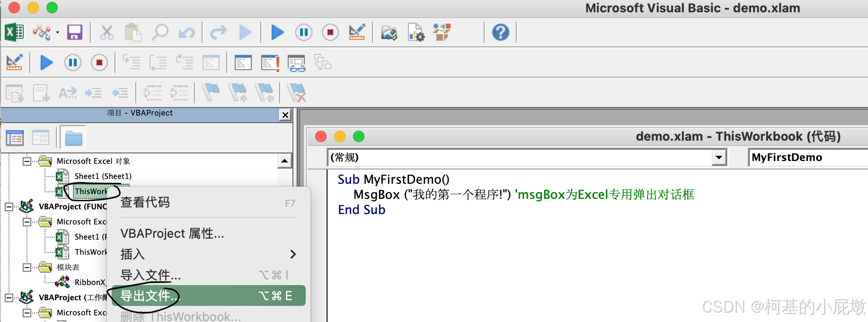Click the Insert UserForm/Module icon

click(42, 32)
